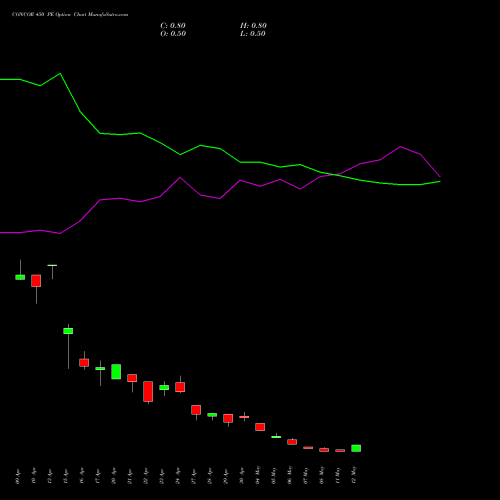Click the high value H: 0.80

coord(253,26)
